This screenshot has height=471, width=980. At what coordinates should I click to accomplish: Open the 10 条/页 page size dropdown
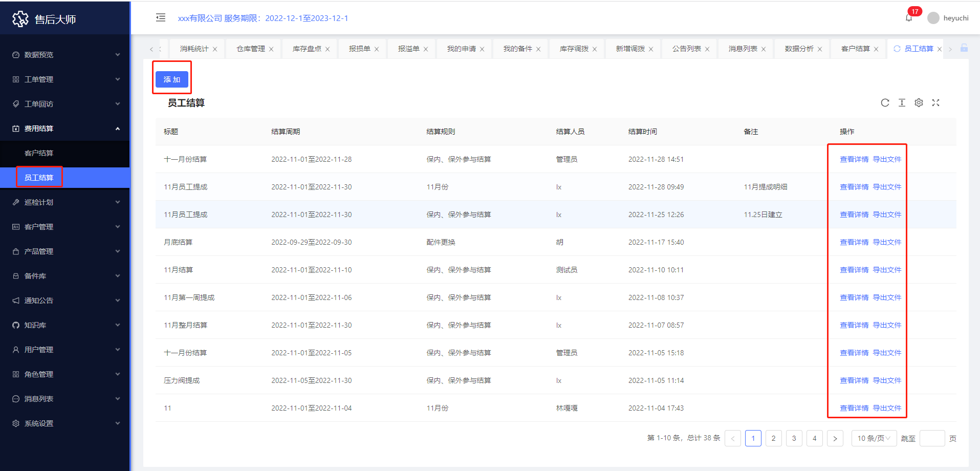[x=874, y=438]
